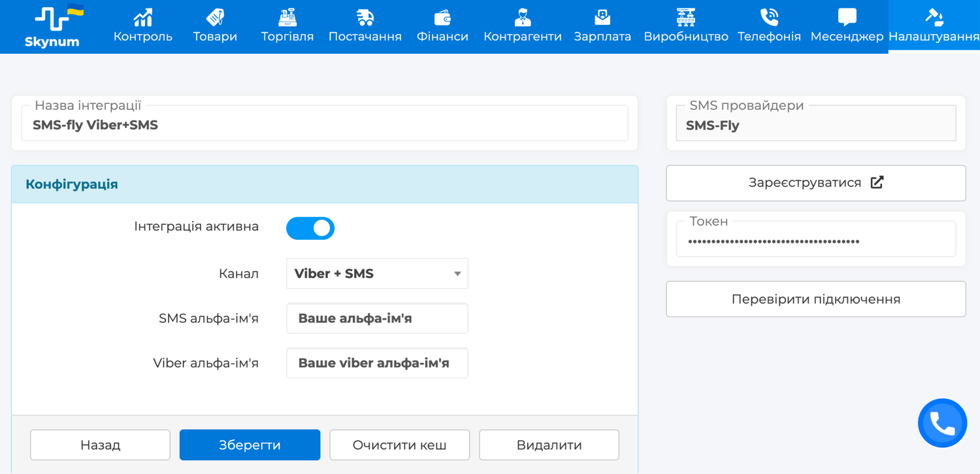980x474 pixels.
Task: Click the Інтеграція активна label text
Action: pos(197,227)
